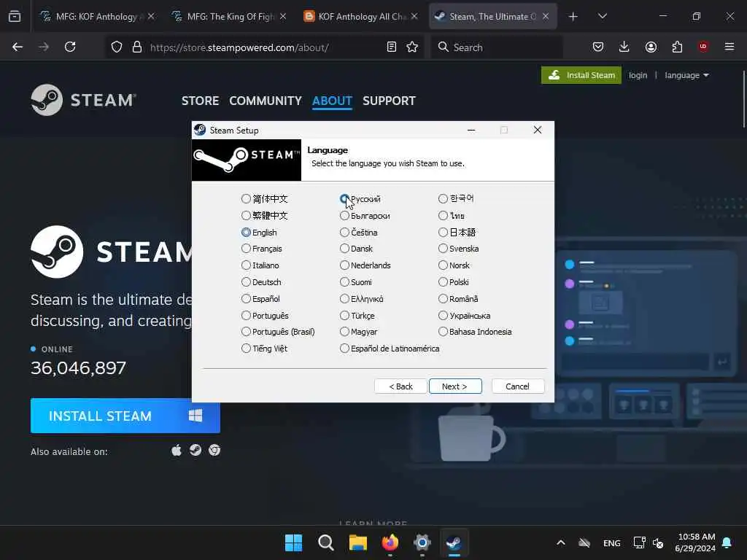Click the browser forward arrow

click(x=44, y=47)
